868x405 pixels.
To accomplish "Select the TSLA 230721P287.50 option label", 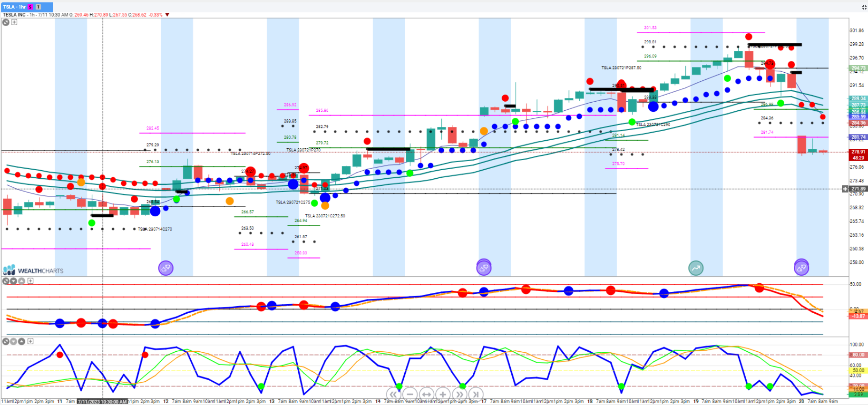I will click(x=621, y=68).
